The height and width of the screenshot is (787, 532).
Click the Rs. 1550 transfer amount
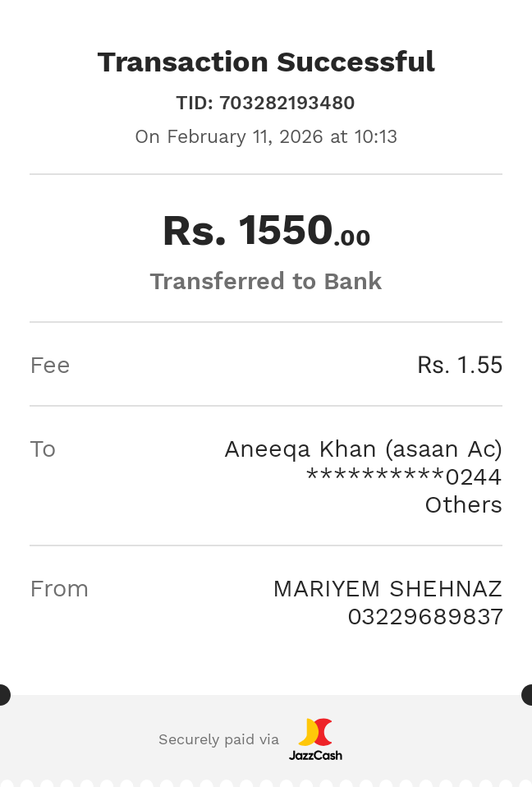247,231
